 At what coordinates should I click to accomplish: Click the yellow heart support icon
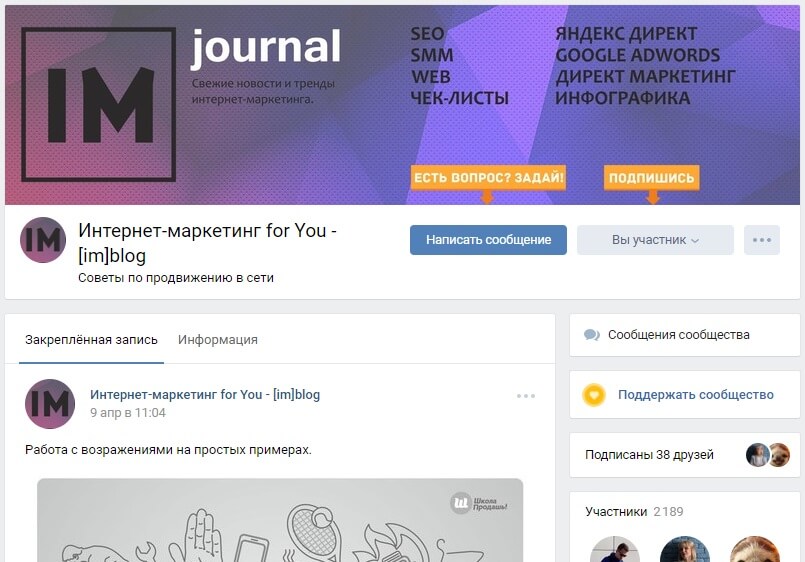click(x=594, y=395)
